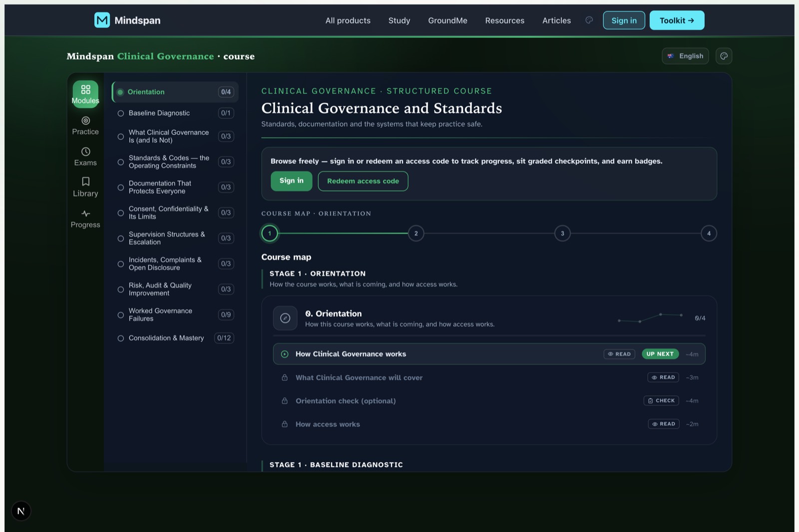Click the Next.js N badge icon
799x532 pixels.
click(x=21, y=511)
